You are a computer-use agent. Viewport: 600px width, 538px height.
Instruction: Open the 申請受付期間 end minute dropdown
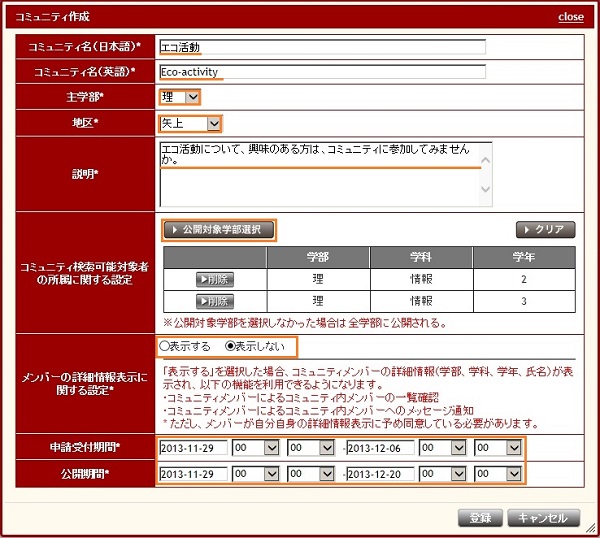498,447
